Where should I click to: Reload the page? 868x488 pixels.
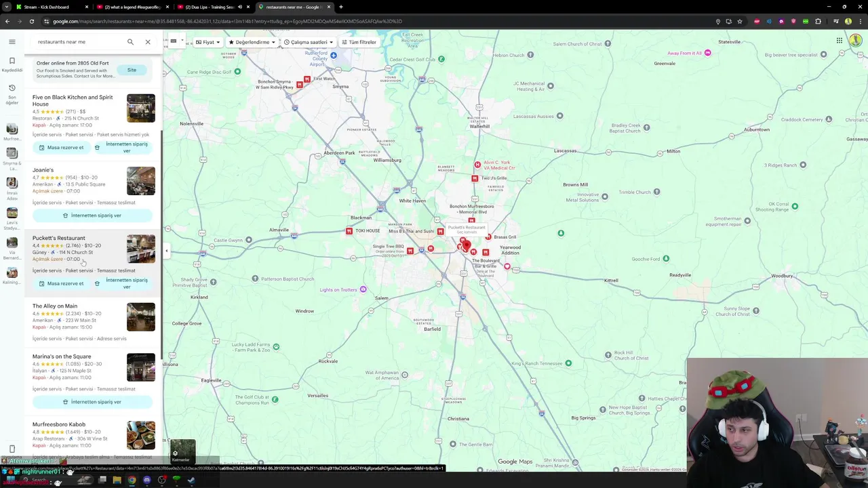pyautogui.click(x=33, y=21)
